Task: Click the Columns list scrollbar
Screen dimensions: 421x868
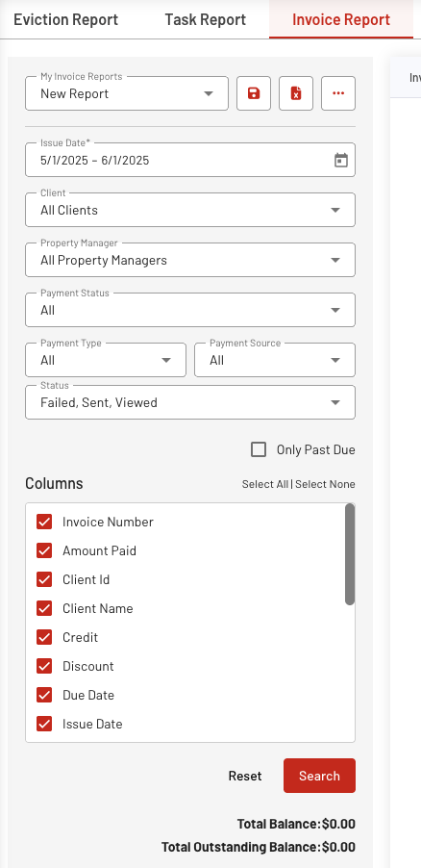Action: pos(350,554)
